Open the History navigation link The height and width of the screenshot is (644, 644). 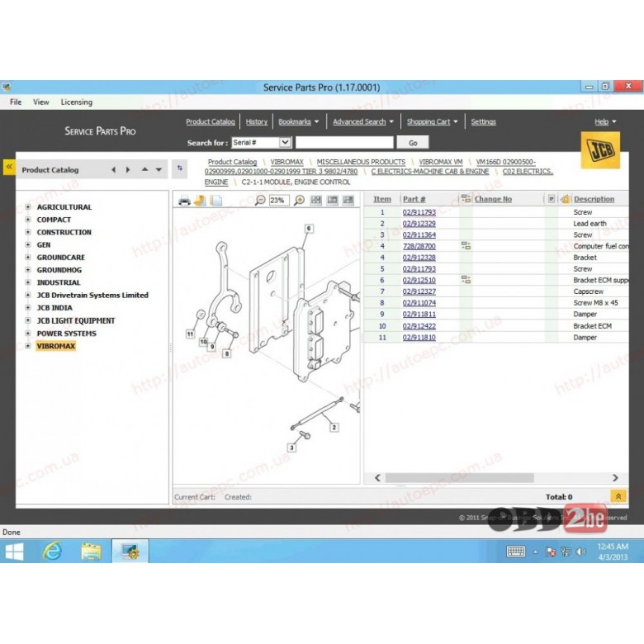[x=256, y=121]
